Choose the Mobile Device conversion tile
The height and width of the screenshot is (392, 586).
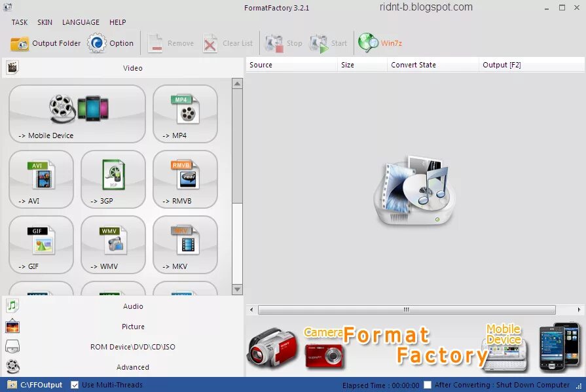pyautogui.click(x=77, y=114)
